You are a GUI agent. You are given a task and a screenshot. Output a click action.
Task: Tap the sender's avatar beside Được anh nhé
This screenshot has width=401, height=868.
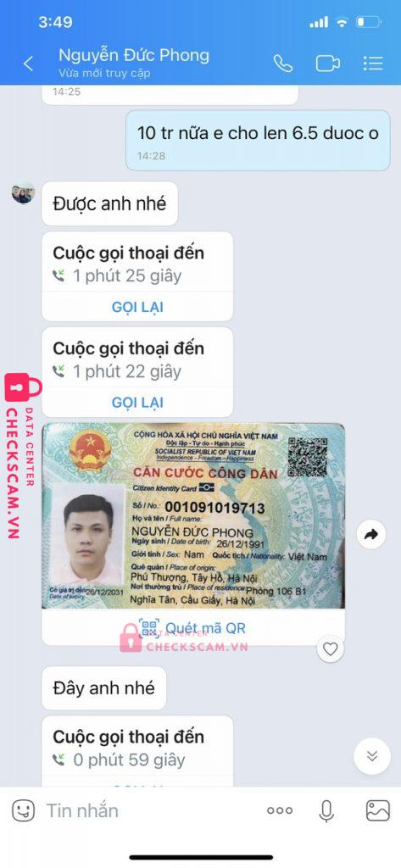click(x=23, y=192)
